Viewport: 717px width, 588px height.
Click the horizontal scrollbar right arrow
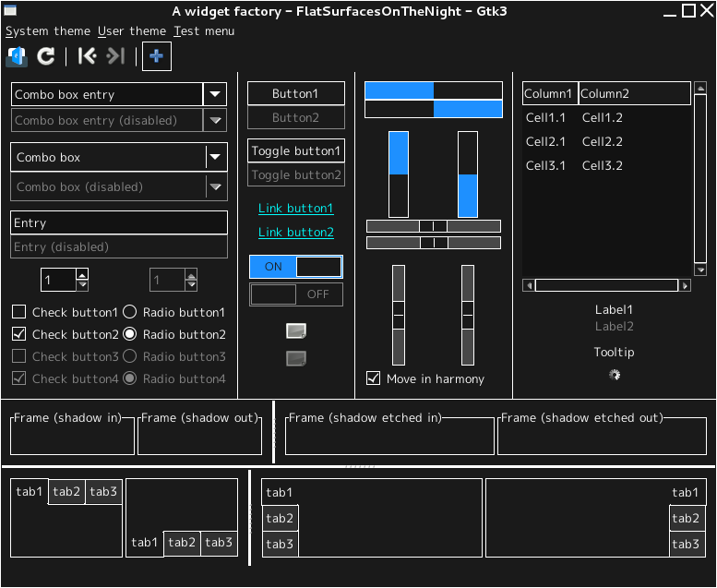[685, 285]
